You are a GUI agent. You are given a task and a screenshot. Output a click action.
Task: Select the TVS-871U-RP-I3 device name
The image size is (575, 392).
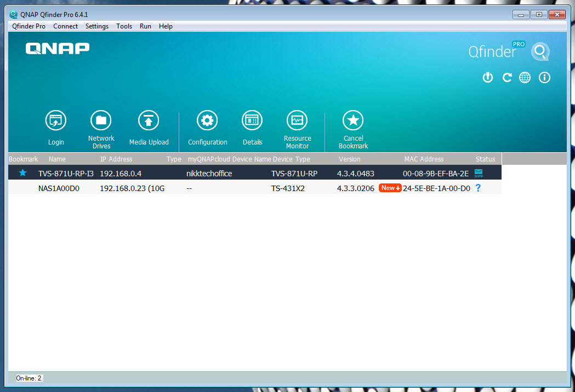tap(66, 174)
